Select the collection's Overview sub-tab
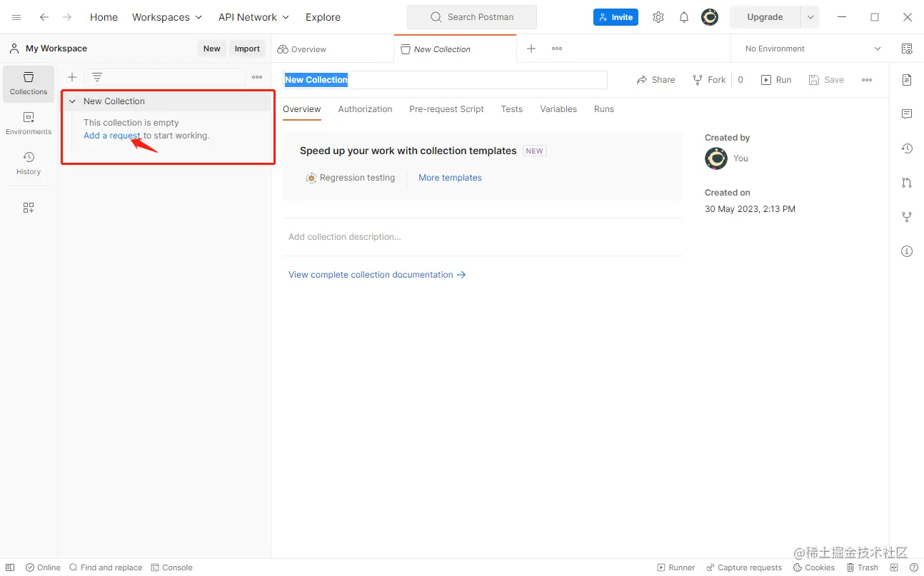The height and width of the screenshot is (576, 924). pos(302,109)
